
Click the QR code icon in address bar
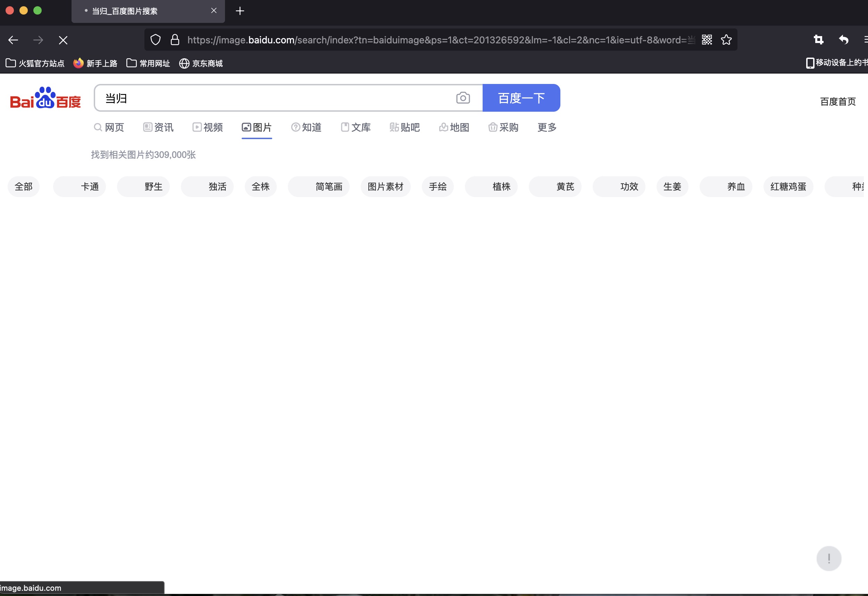coord(707,40)
